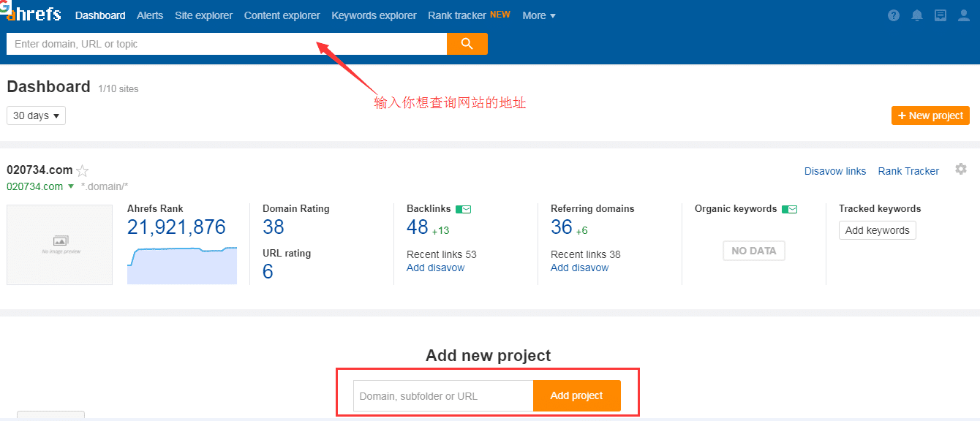Open the Disavow links page
Screen dimensions: 980x421
click(x=835, y=170)
